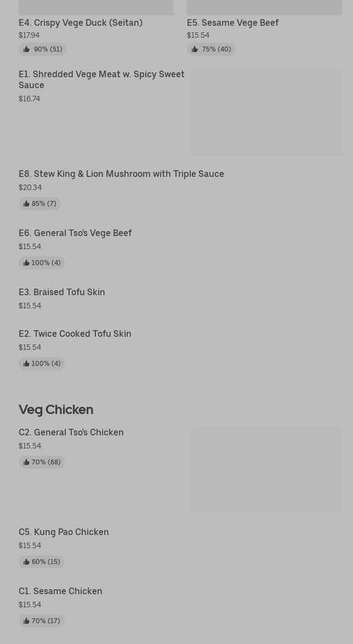The height and width of the screenshot is (644, 353).
Task: Click thumbs-up icon for Stew King & Lion Mushroom
Action: [26, 204]
